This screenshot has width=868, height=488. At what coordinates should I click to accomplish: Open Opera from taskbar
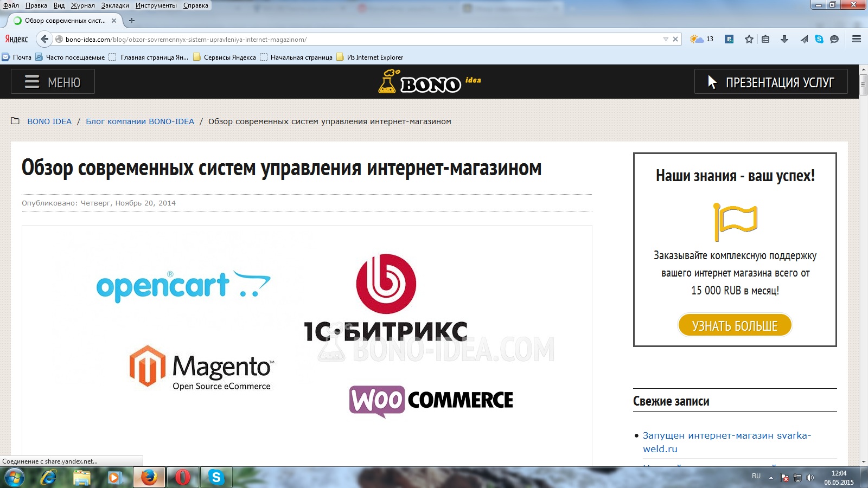click(183, 478)
